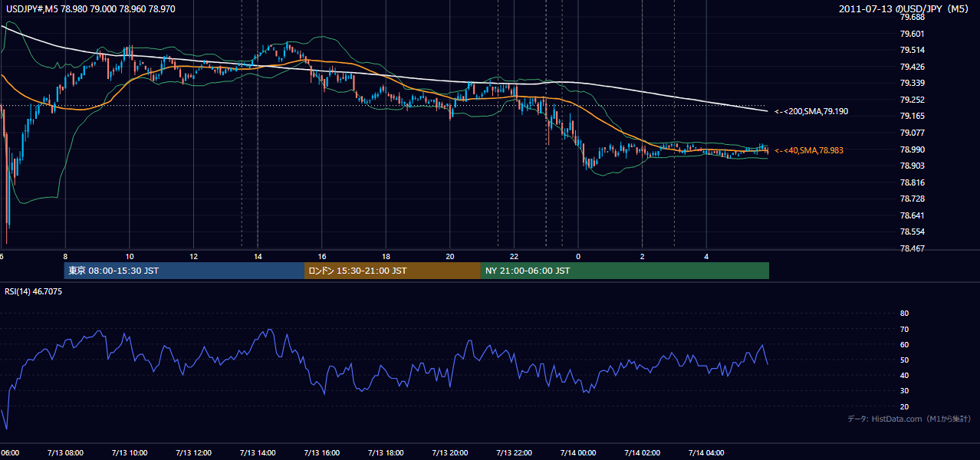Click RSI scale value 20
This screenshot has height=460, width=980.
904,406
